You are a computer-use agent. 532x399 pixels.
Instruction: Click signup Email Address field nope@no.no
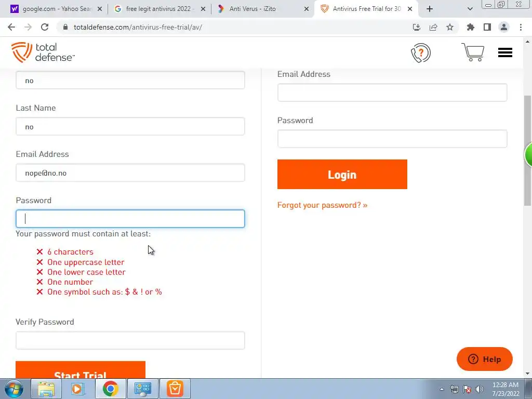tap(130, 172)
